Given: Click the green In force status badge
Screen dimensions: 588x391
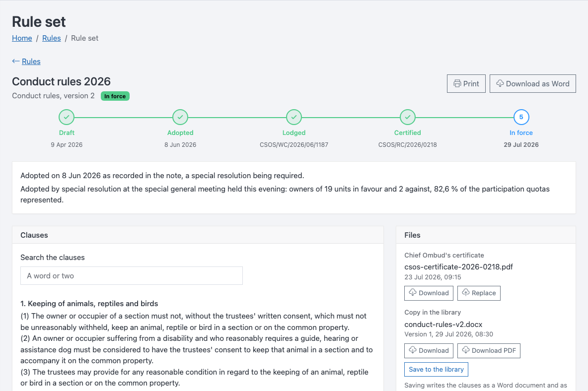Looking at the screenshot, I should [115, 96].
